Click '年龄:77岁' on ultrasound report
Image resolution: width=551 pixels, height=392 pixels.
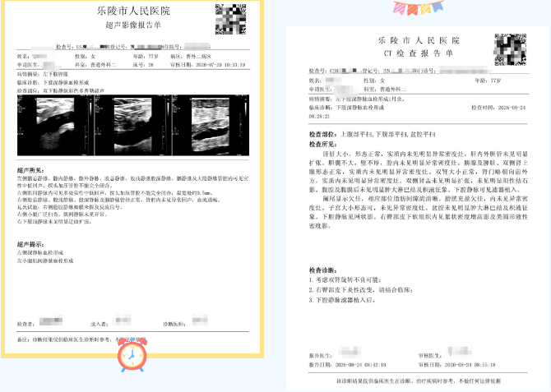pos(146,57)
